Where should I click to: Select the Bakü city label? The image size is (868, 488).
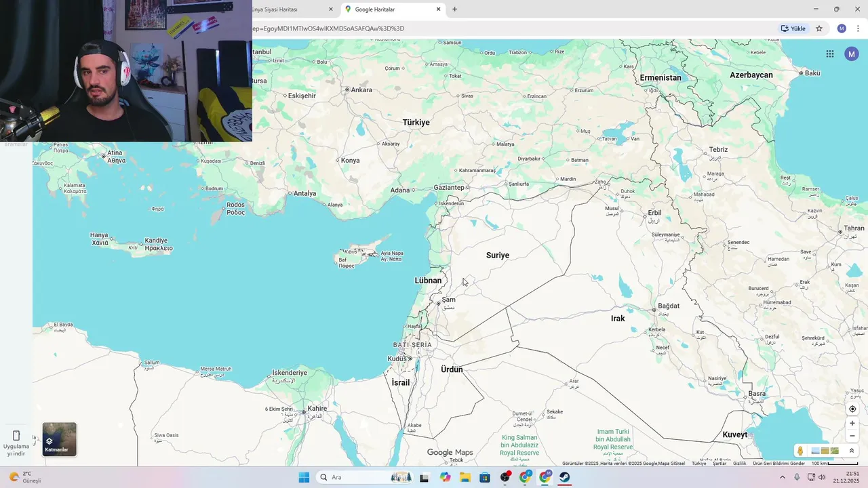tap(812, 73)
